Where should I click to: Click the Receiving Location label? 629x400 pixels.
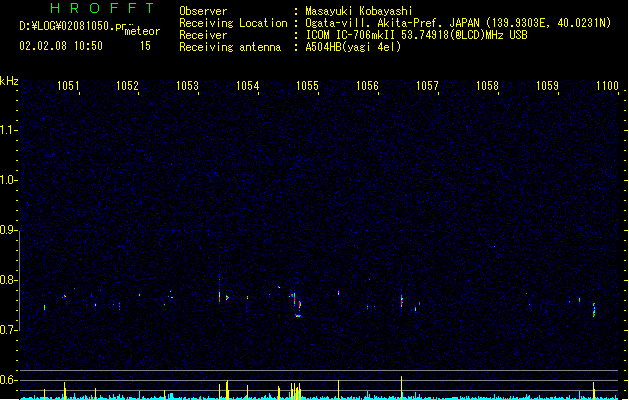coord(233,23)
